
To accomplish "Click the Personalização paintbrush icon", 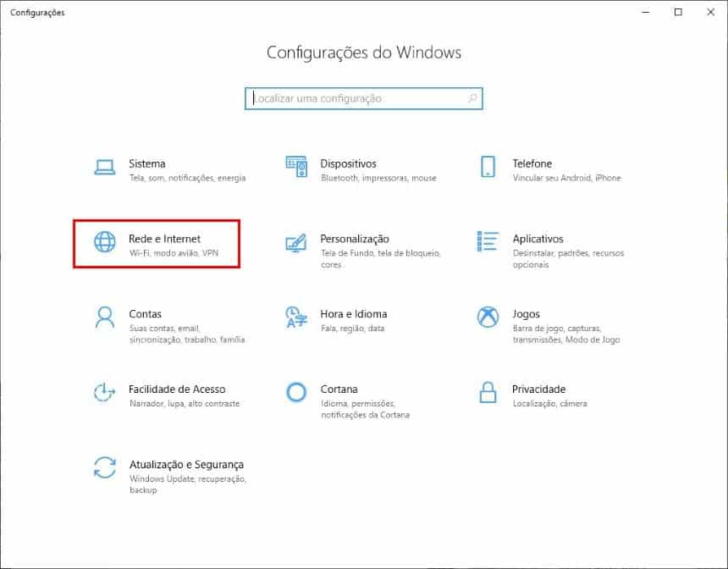I will (x=296, y=242).
